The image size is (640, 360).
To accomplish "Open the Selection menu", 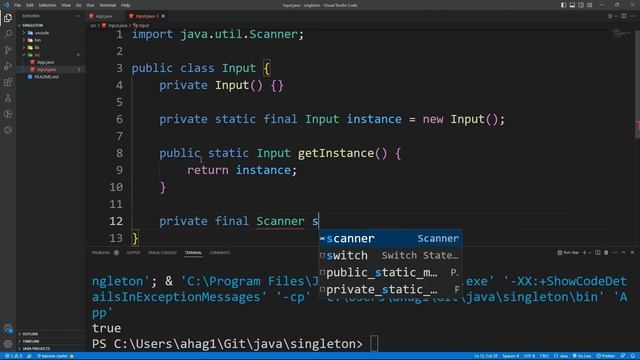I will click(x=47, y=5).
